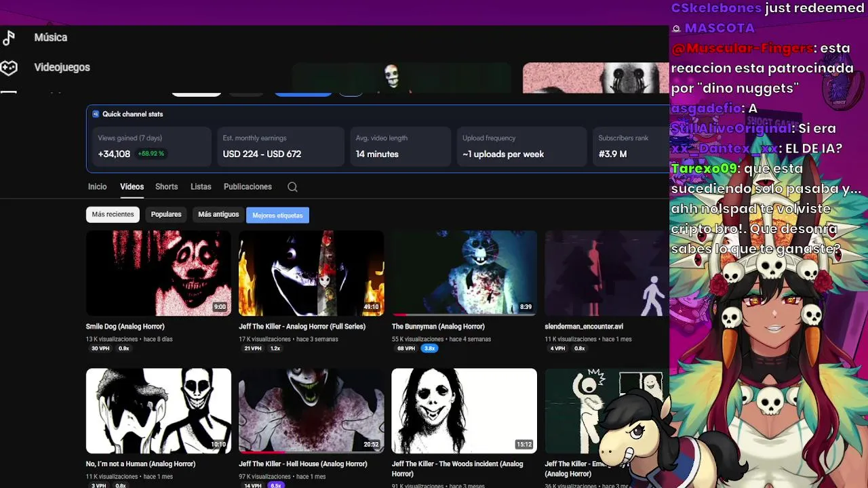This screenshot has width=868, height=488.
Task: Open The Woods incident video thumbnail
Action: point(464,411)
